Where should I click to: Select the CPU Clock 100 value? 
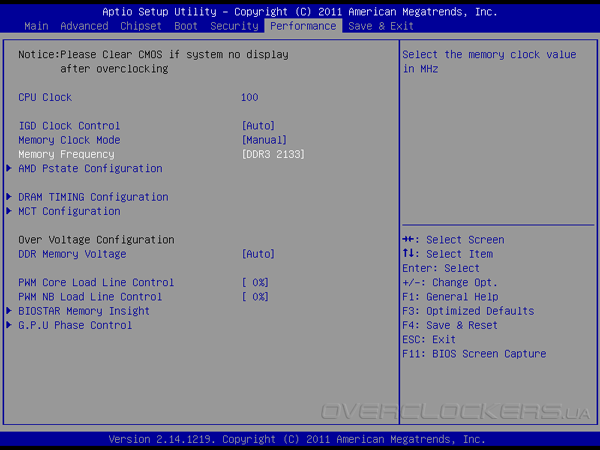(249, 97)
